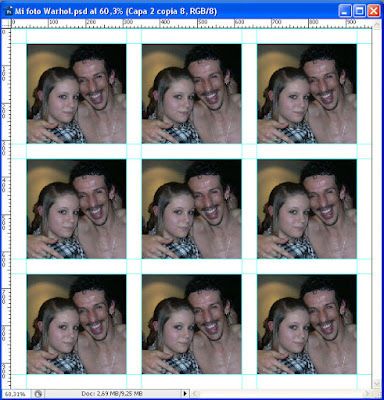
Task: Minimize the Mi foto Warhol.psd window
Action: [345, 11]
